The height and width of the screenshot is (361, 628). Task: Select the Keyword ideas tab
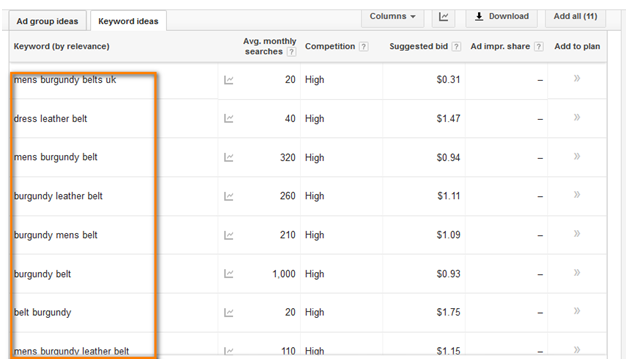tap(128, 21)
